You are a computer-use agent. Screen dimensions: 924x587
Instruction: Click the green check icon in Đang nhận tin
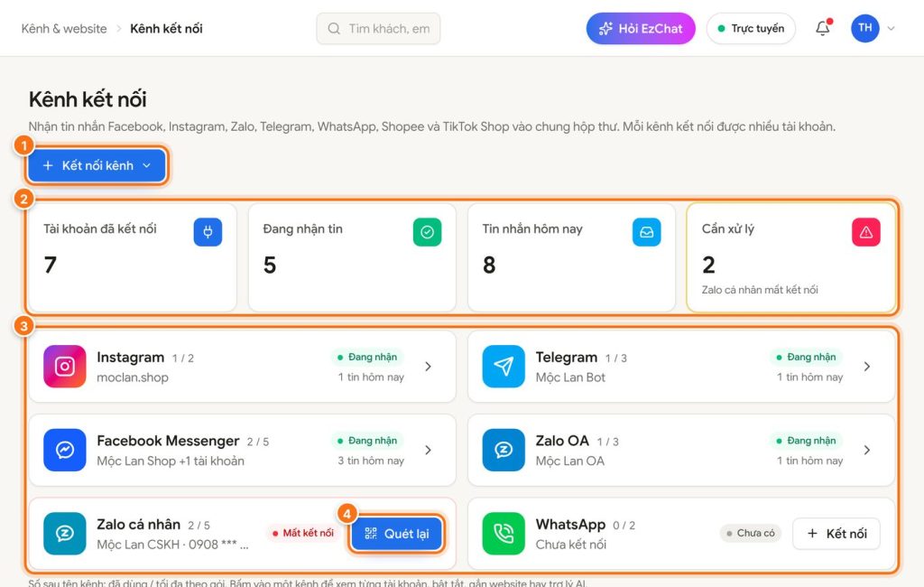[427, 232]
